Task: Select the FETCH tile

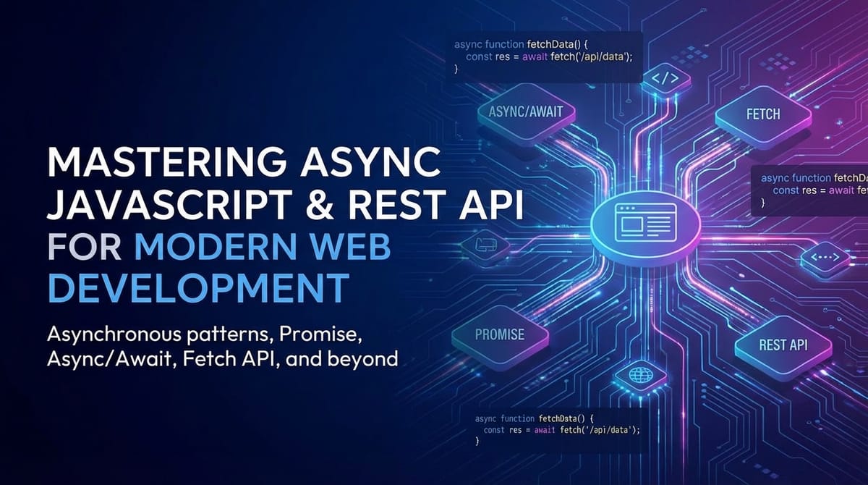Action: [762, 114]
